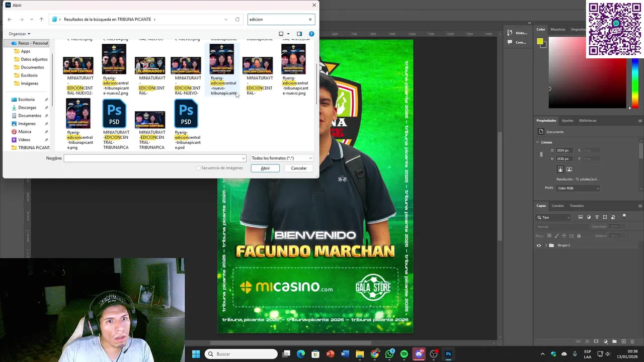The image size is (644, 362).
Task: Click the hue spectrum slider
Action: tap(635, 82)
